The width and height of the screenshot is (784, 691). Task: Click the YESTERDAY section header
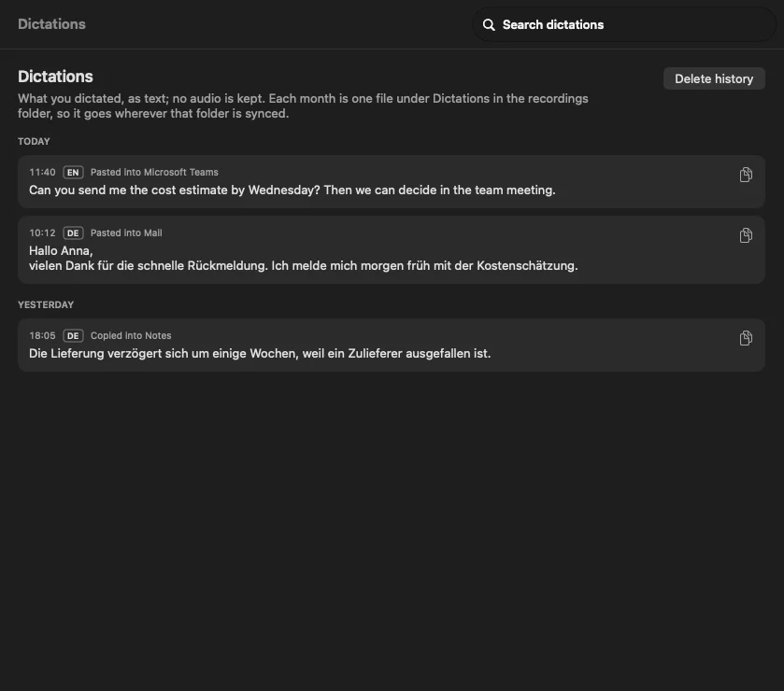46,304
